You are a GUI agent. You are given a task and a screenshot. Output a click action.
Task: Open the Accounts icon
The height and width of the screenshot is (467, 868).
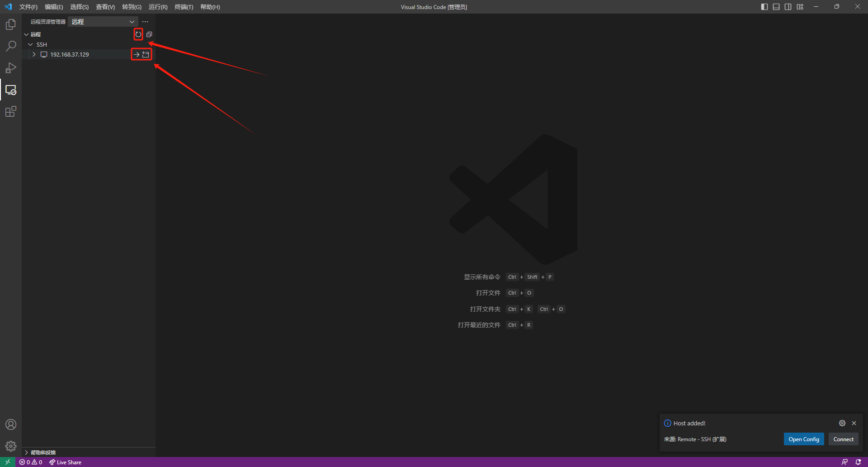[11, 424]
